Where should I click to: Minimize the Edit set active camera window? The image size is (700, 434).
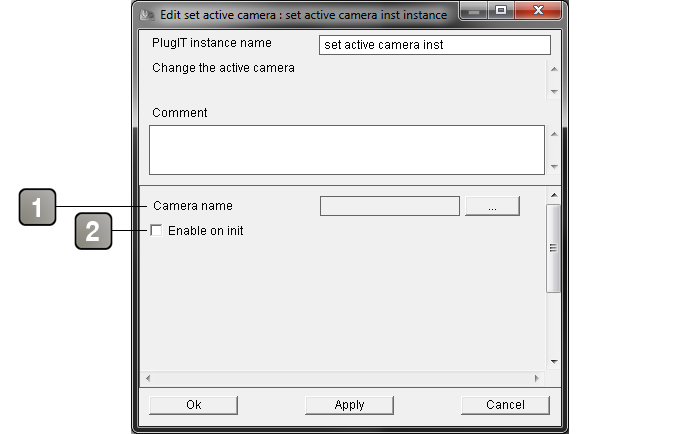[x=474, y=11]
